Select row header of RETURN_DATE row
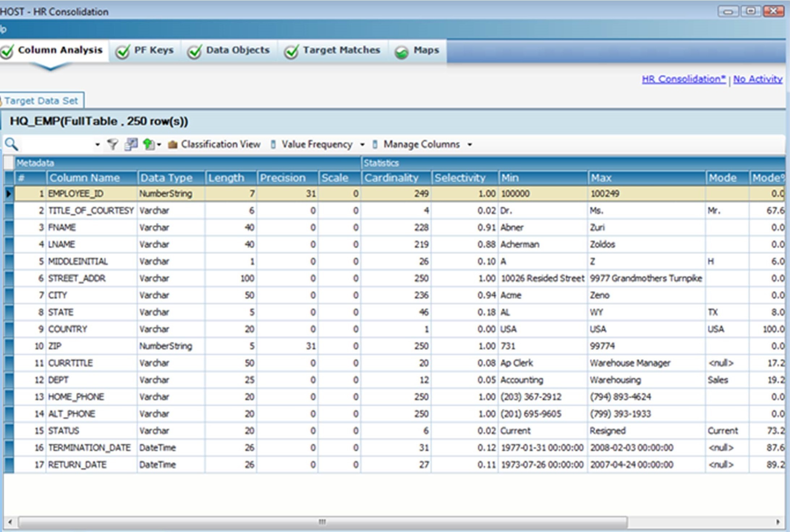Viewport: 790px width, 532px height. pos(9,464)
